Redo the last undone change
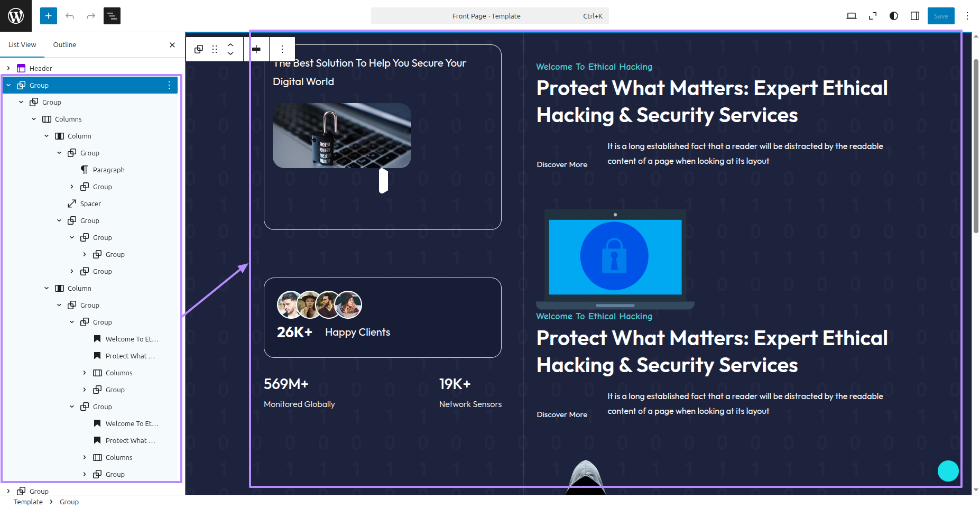The height and width of the screenshot is (508, 980). point(91,16)
